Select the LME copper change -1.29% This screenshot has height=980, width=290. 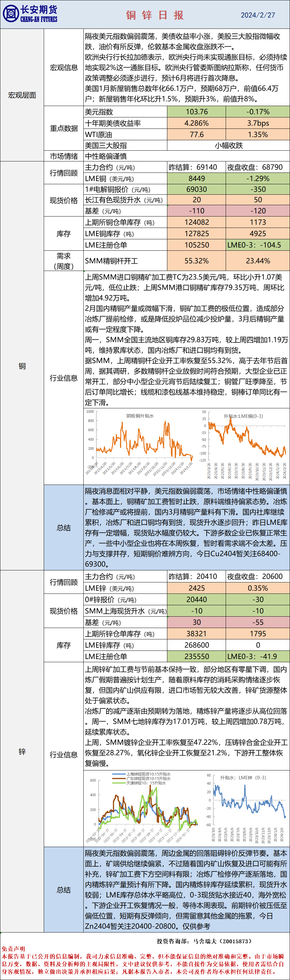[258, 179]
